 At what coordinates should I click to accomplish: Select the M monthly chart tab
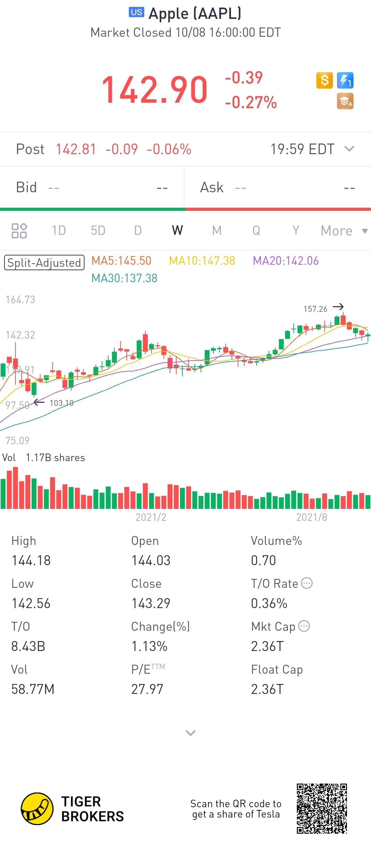[x=217, y=230]
